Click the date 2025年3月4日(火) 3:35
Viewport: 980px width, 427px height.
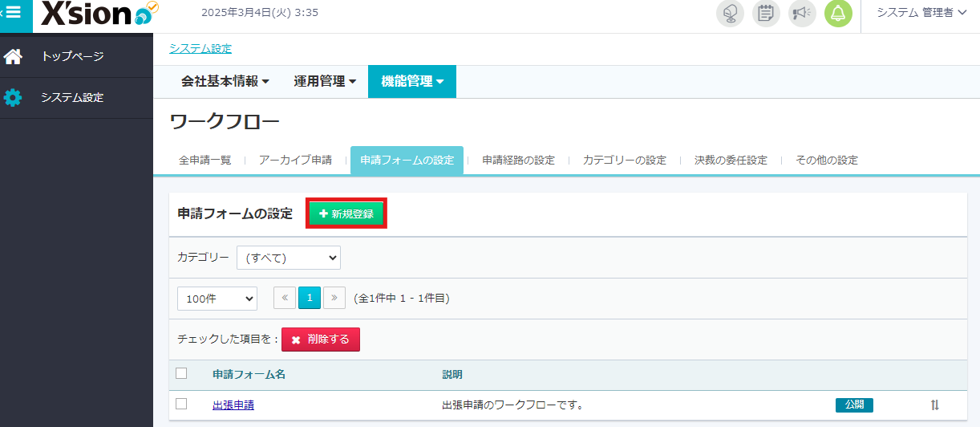[260, 13]
